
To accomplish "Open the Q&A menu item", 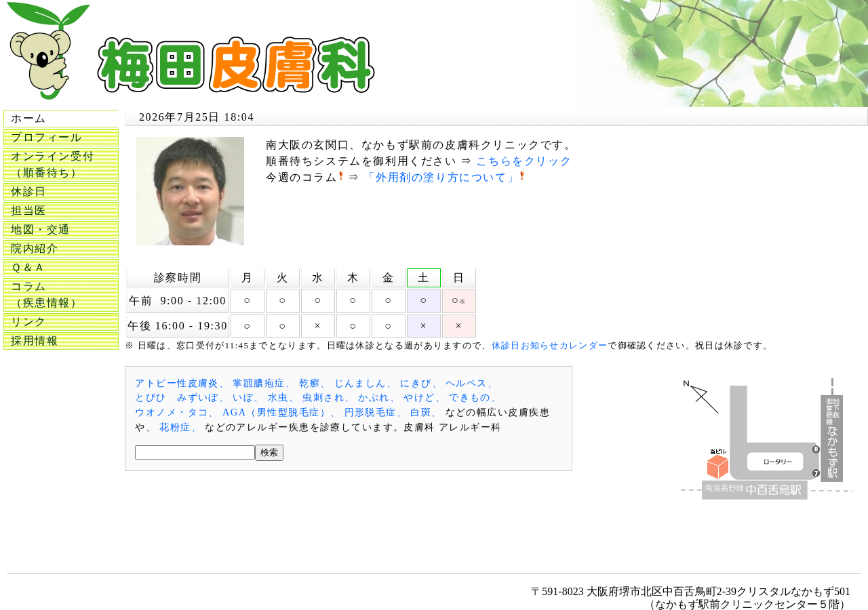I will [61, 268].
